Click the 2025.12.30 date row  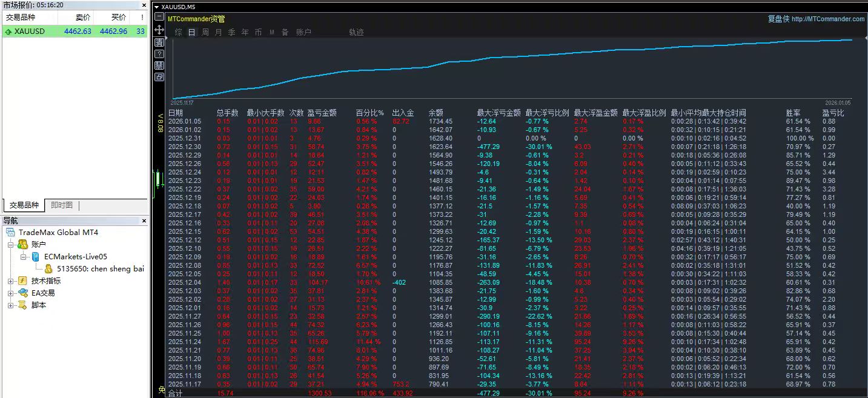(184, 147)
